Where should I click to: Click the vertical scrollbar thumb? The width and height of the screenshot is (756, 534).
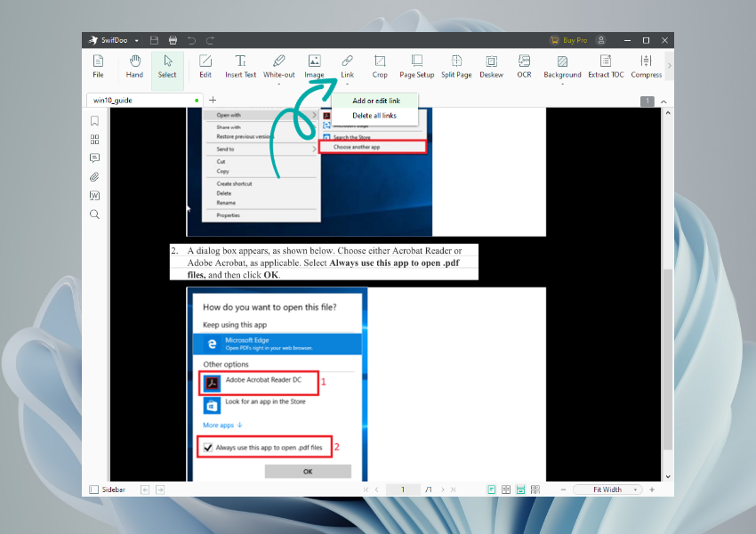(668, 360)
